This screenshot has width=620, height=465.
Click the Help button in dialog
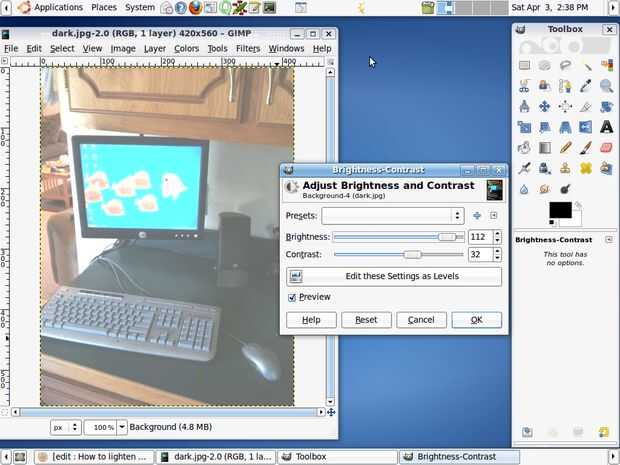point(311,320)
